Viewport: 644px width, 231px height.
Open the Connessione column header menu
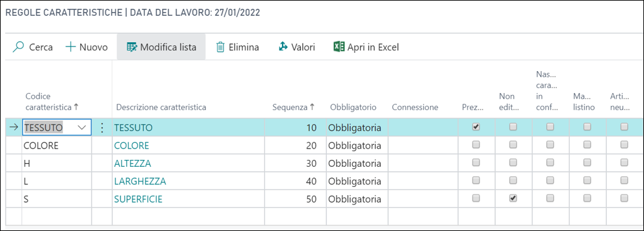(415, 107)
